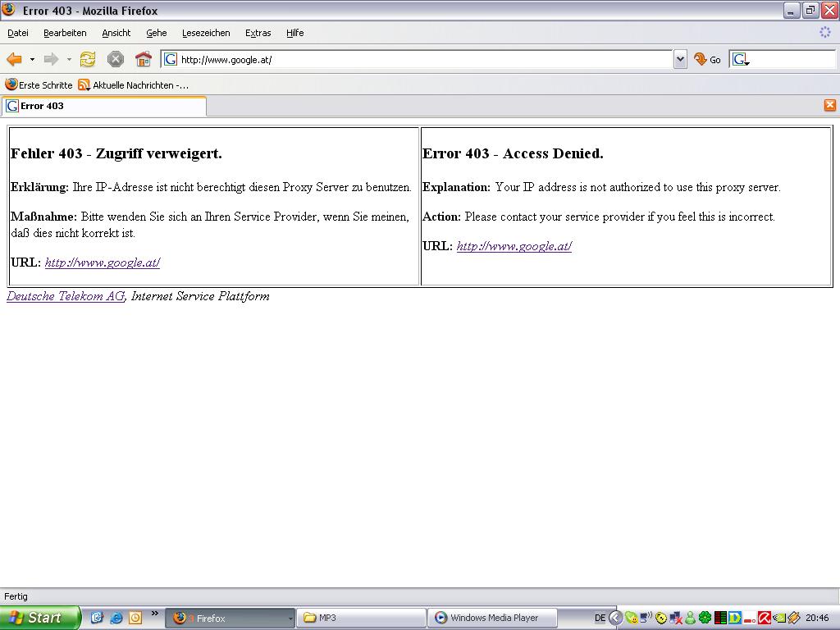Minimize the Firefox window
The image size is (840, 630).
click(x=792, y=10)
